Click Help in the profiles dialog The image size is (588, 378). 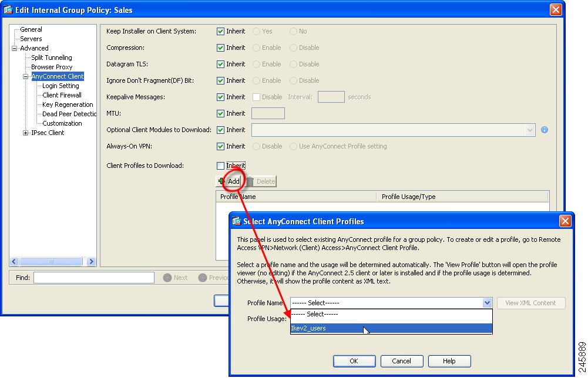click(449, 361)
